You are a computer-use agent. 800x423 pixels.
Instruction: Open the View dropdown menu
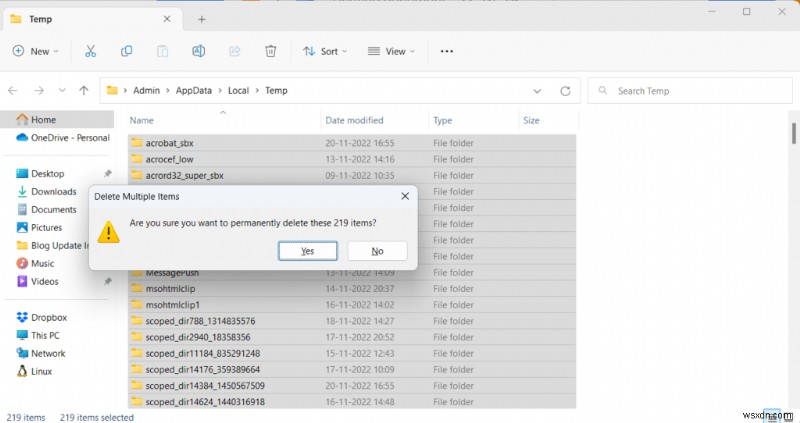(x=391, y=51)
